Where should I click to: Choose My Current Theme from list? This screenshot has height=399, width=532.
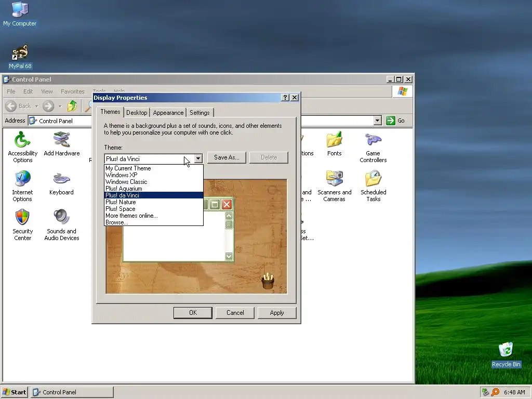(154, 168)
